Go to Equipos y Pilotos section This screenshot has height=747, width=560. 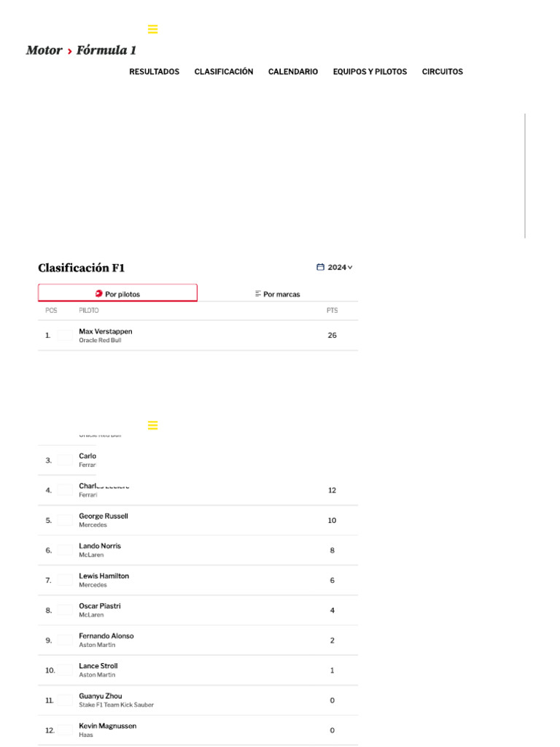[x=370, y=71]
